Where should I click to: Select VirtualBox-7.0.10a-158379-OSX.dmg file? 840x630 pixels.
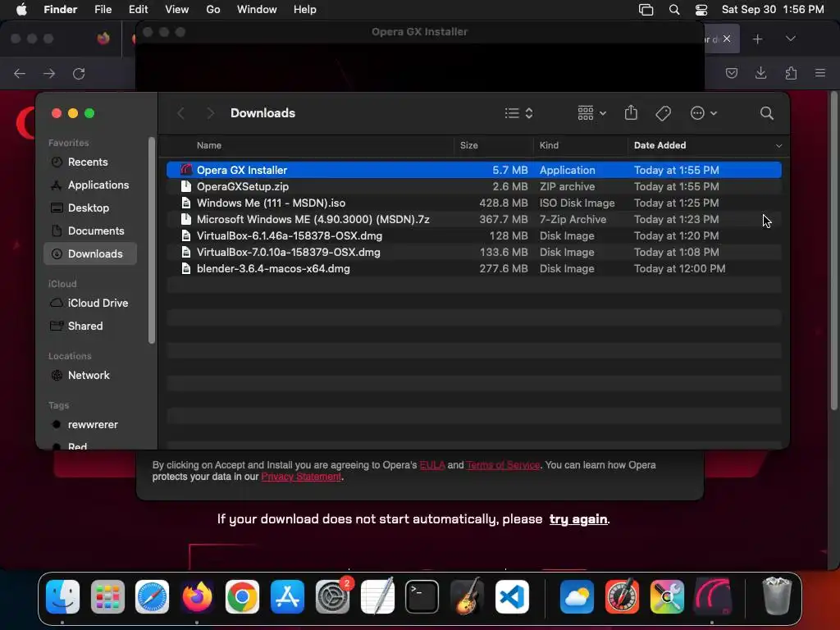(x=473, y=253)
